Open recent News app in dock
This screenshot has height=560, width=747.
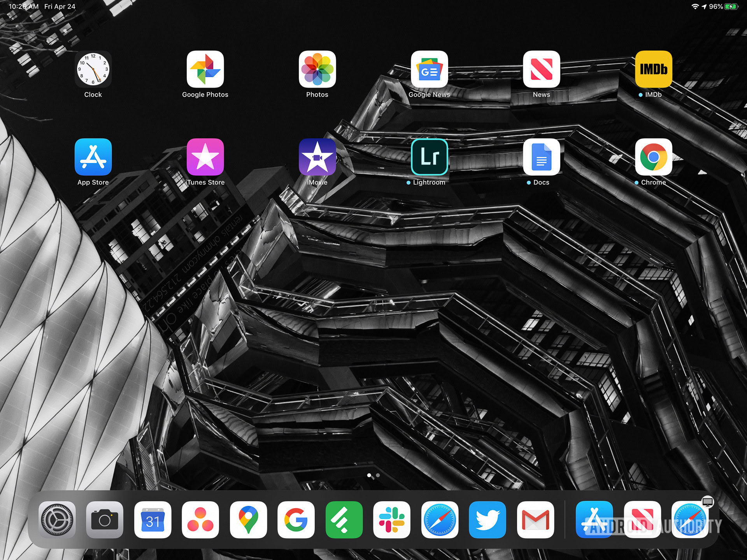pyautogui.click(x=642, y=520)
